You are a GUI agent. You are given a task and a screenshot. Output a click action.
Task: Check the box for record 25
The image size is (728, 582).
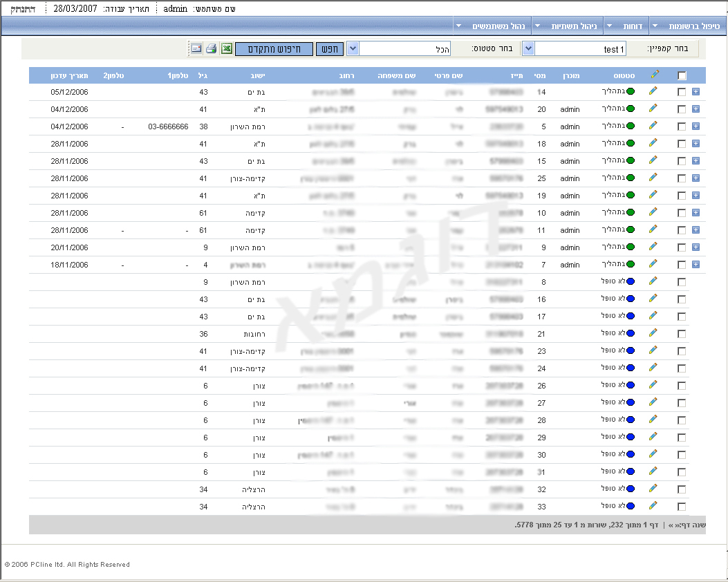[x=682, y=178]
